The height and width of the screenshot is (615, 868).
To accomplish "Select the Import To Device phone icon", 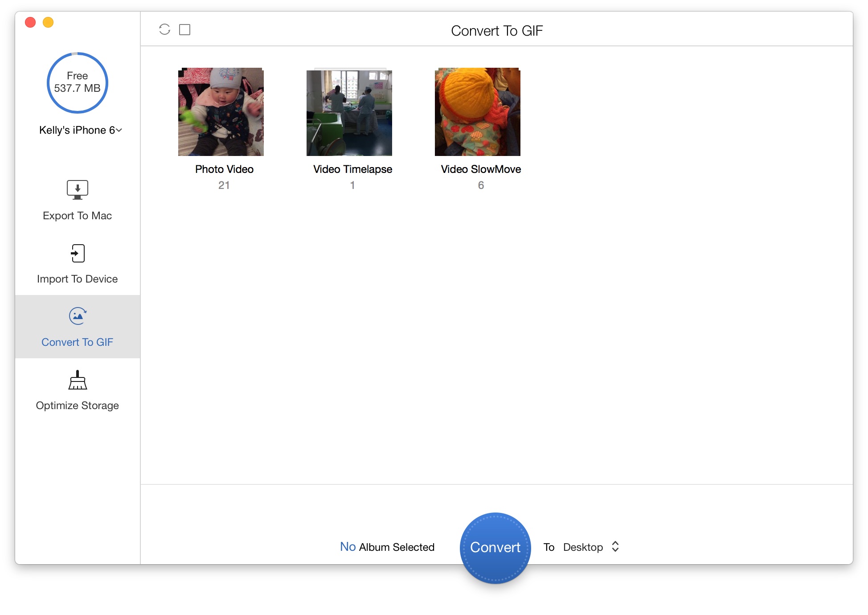I will click(78, 253).
